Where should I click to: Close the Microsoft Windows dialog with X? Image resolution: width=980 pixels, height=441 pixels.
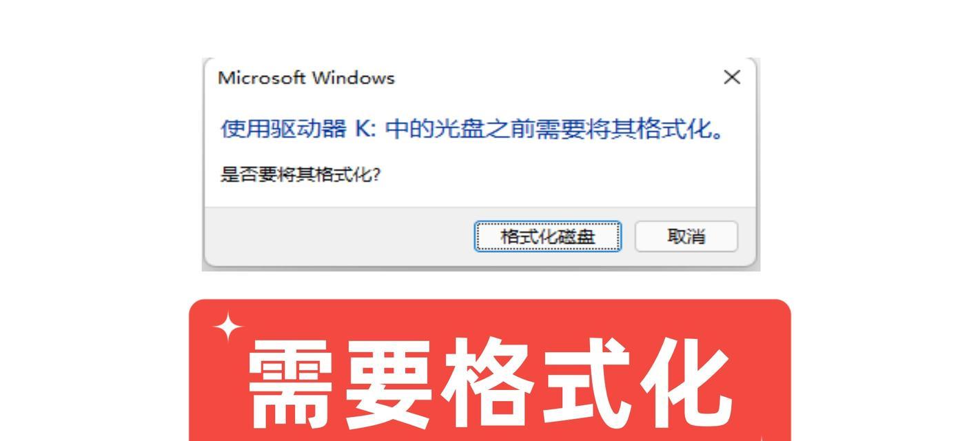pyautogui.click(x=732, y=77)
